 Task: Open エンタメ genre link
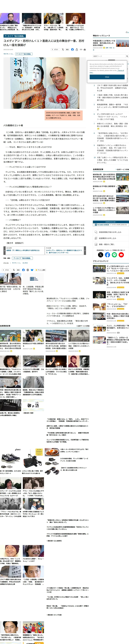click(x=25, y=263)
